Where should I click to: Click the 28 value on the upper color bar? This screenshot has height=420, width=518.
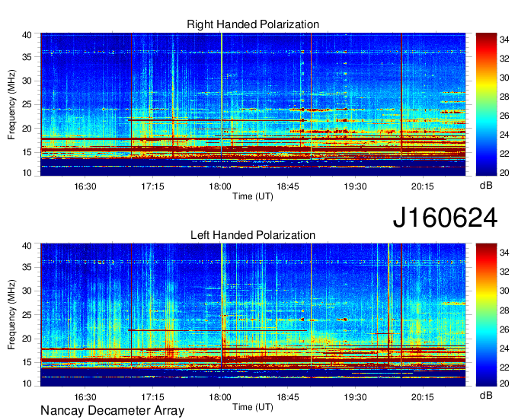(504, 97)
